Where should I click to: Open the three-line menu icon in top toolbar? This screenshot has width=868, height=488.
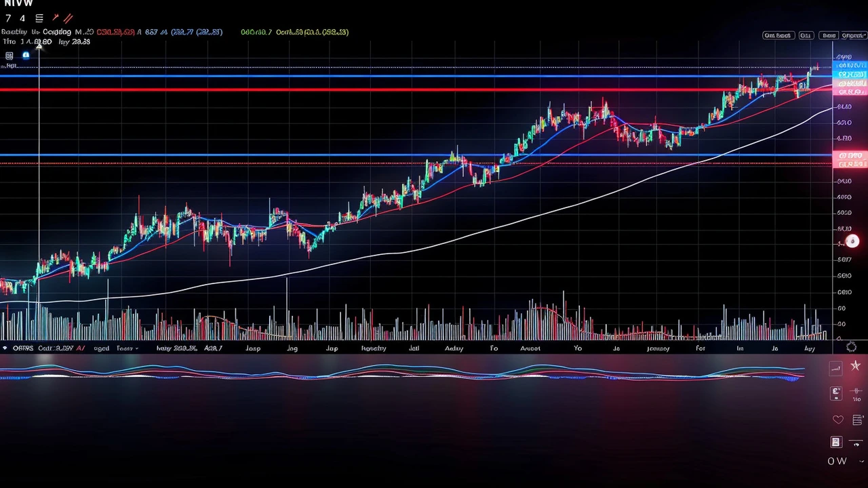click(39, 18)
